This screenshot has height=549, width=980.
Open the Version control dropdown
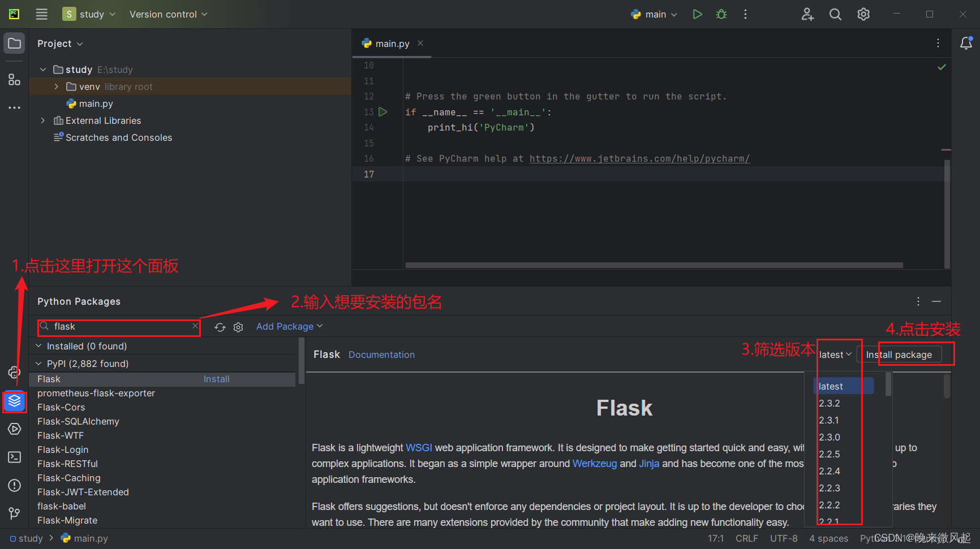point(168,14)
